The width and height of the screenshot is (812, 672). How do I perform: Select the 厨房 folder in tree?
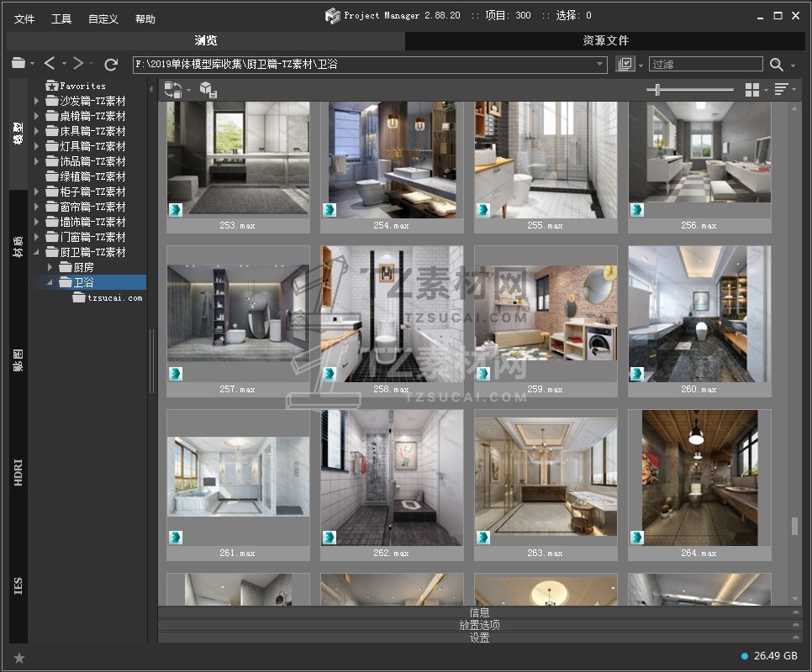[x=84, y=267]
